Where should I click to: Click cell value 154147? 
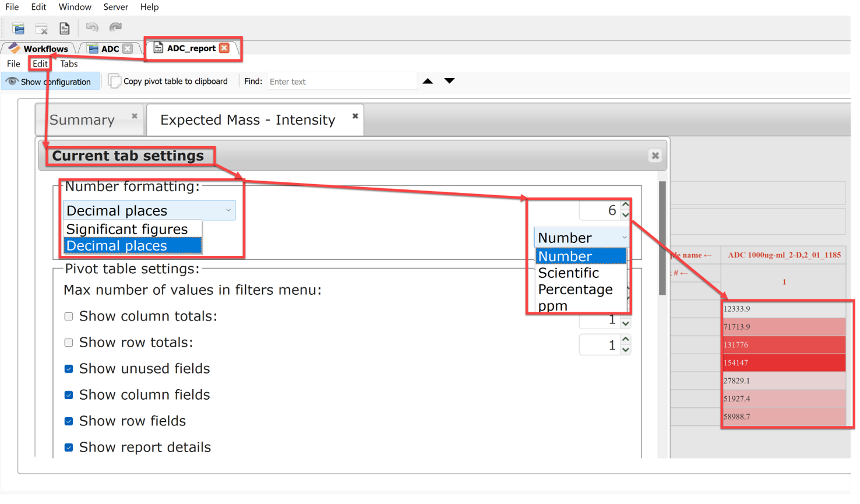(784, 363)
